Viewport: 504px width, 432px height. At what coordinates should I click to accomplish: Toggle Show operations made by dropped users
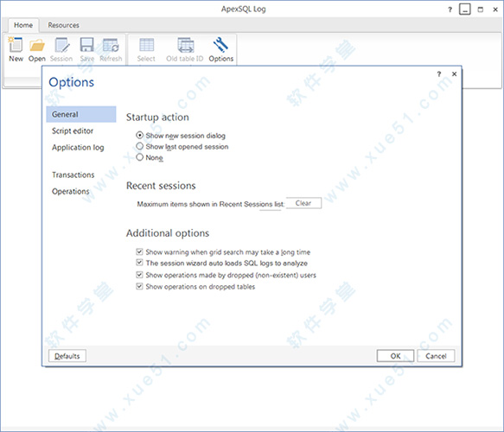coord(139,275)
